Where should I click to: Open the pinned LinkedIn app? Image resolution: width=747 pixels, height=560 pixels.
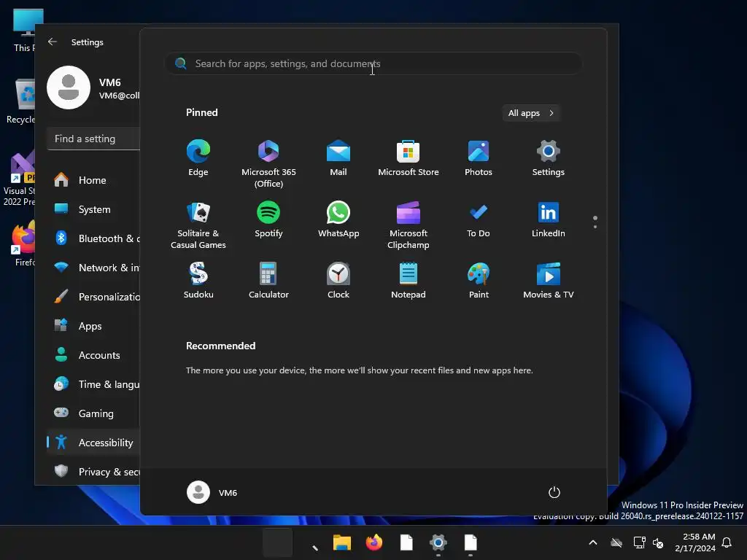coord(549,219)
